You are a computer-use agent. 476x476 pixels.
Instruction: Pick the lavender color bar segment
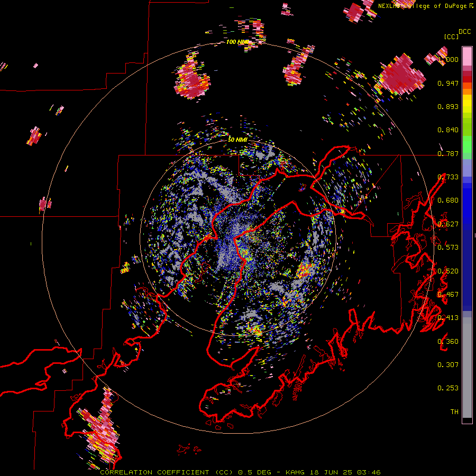[x=467, y=168]
